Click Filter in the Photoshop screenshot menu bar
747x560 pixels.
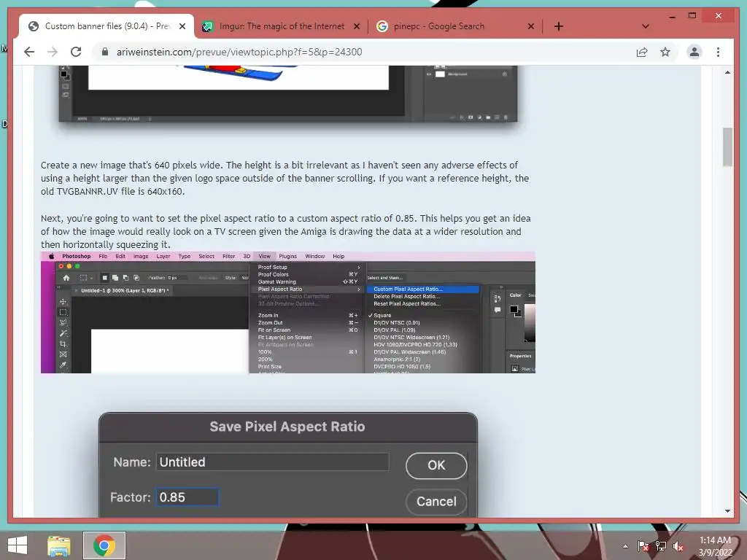click(x=228, y=256)
